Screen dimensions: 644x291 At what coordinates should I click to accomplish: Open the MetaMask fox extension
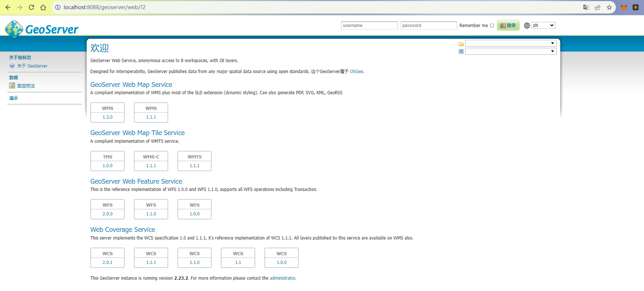(x=624, y=7)
